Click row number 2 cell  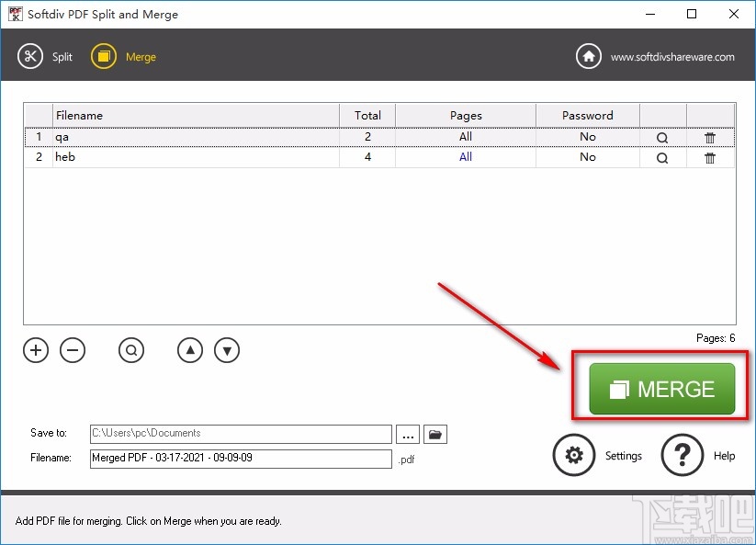(39, 157)
